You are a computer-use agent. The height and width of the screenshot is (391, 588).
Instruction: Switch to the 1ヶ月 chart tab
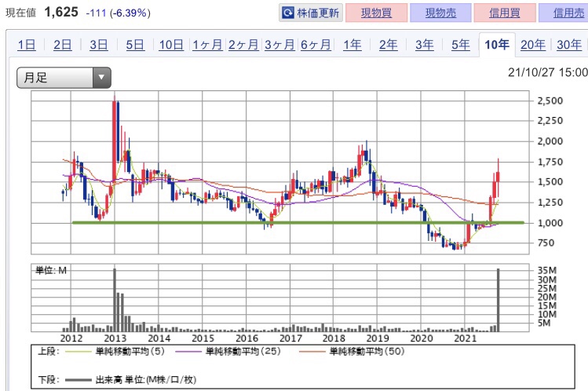[207, 45]
